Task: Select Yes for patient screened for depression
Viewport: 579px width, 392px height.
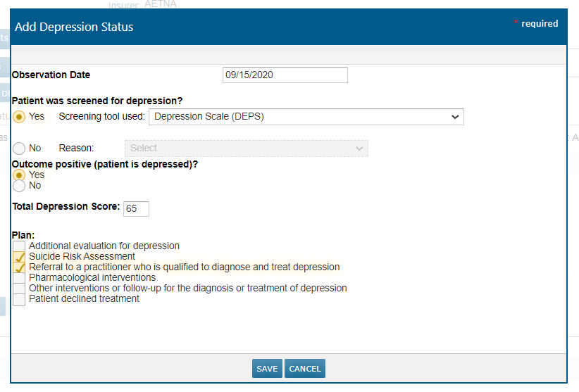Action: coord(19,117)
